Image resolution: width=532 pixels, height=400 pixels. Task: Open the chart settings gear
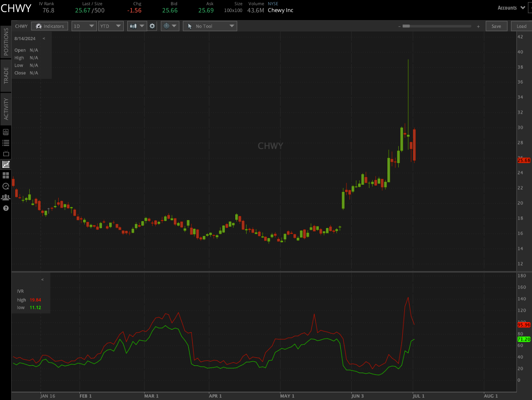[152, 26]
